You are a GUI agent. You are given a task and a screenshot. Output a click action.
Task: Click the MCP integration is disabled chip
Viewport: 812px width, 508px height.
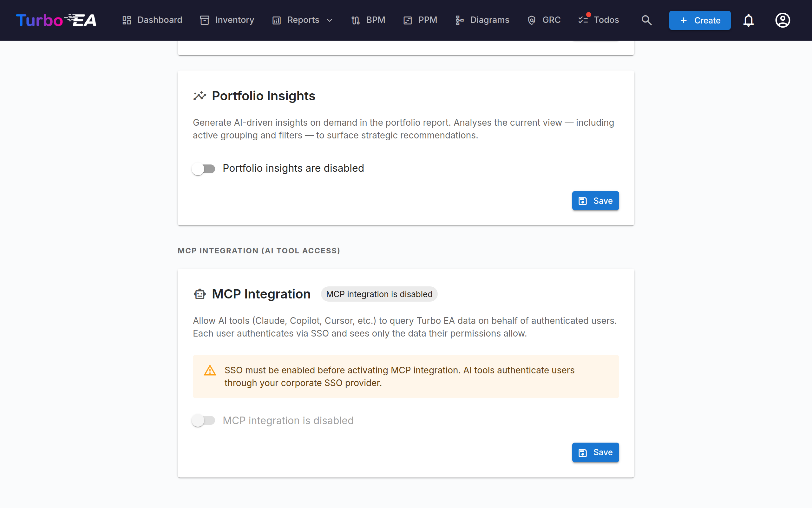(379, 294)
